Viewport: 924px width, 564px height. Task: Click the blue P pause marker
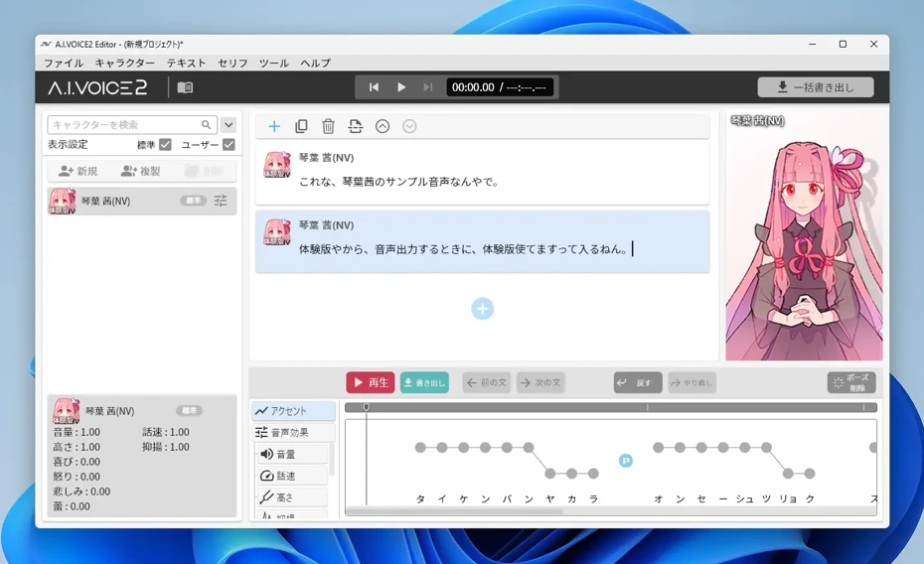(626, 461)
